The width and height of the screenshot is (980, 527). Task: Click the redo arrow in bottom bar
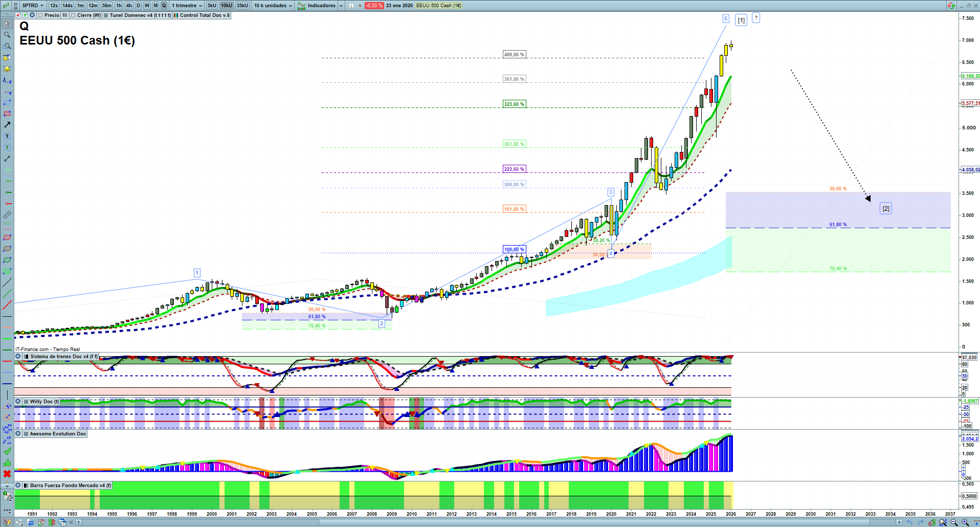pyautogui.click(x=921, y=522)
